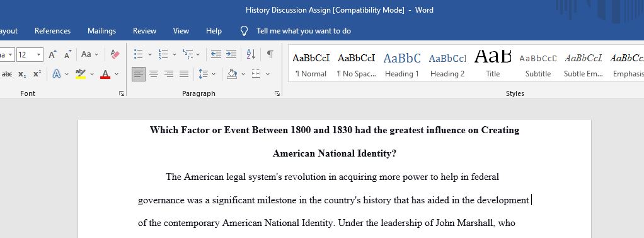
Task: Align text right
Action: [x=169, y=74]
